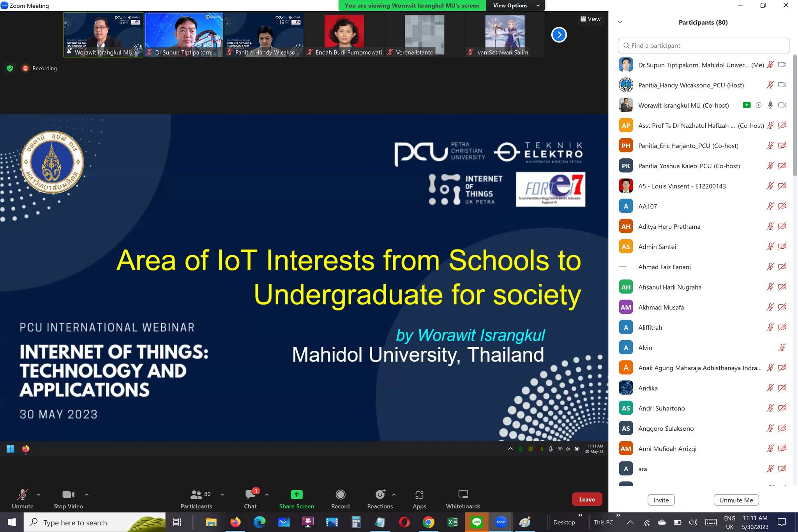Unmute your microphone
This screenshot has width=798, height=532.
pyautogui.click(x=22, y=495)
